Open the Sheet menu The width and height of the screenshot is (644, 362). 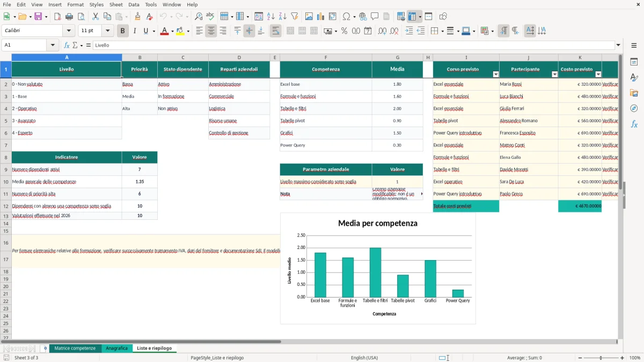pyautogui.click(x=116, y=4)
